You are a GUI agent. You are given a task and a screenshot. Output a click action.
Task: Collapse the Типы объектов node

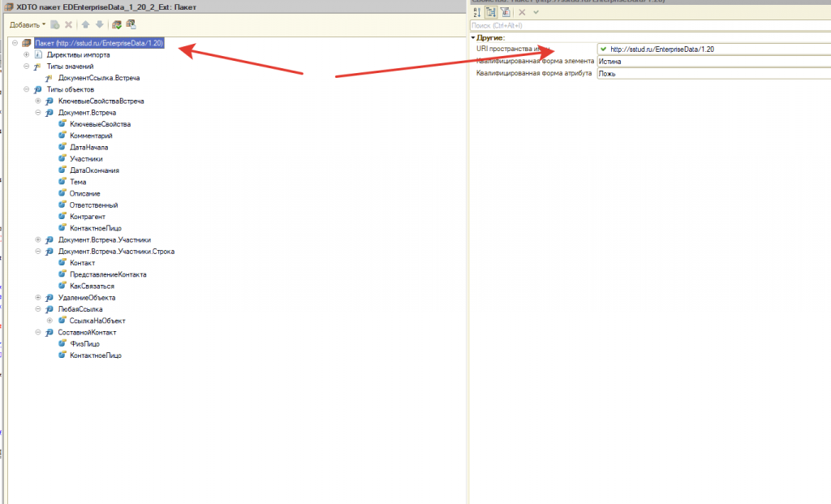point(26,89)
